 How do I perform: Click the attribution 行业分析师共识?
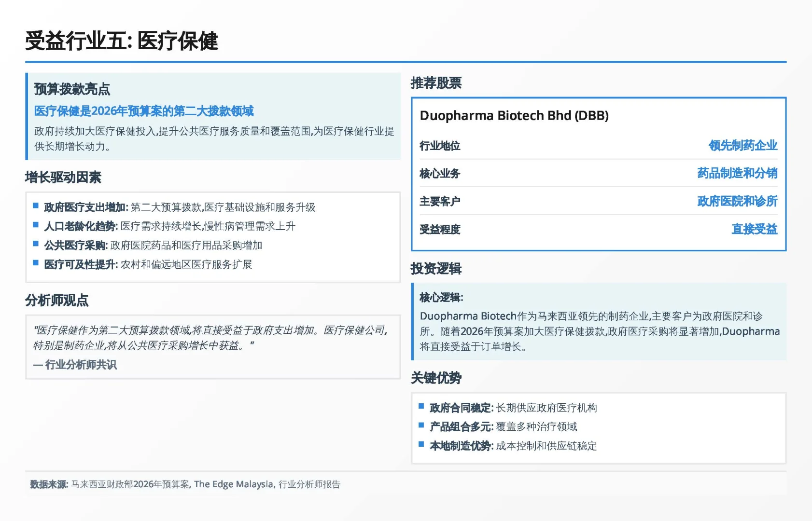pyautogui.click(x=81, y=365)
